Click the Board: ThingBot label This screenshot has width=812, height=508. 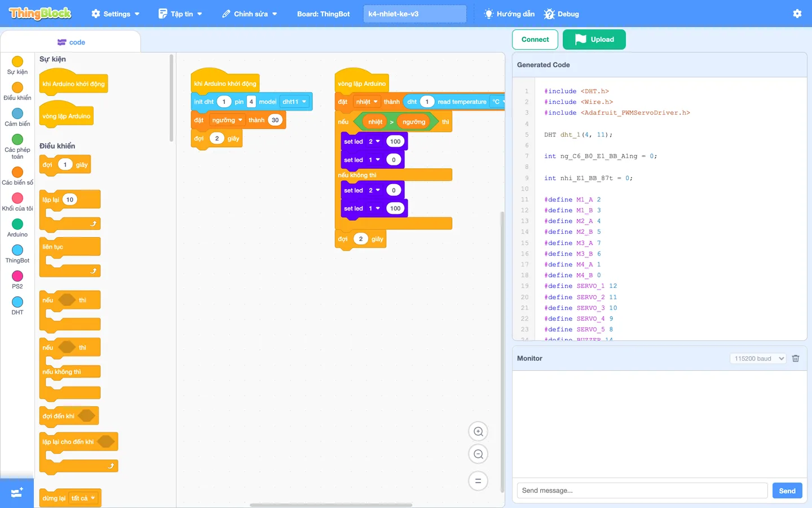point(324,14)
